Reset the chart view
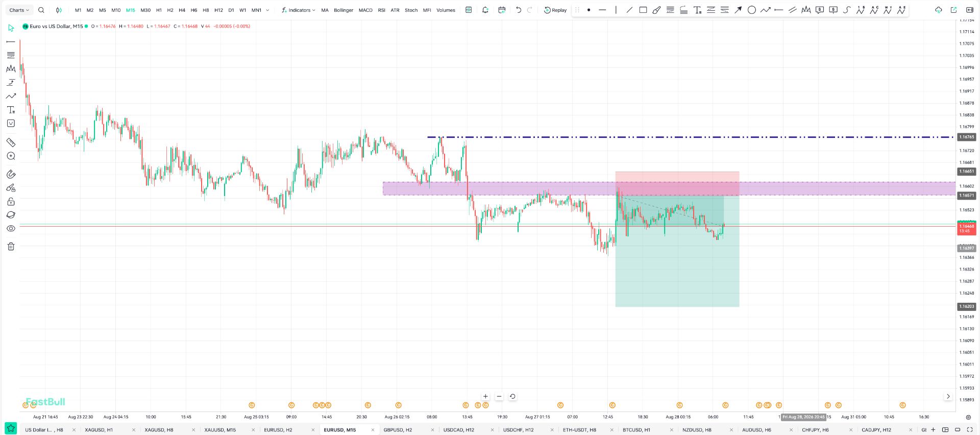Screen dimensions: 980x435 (x=512, y=396)
